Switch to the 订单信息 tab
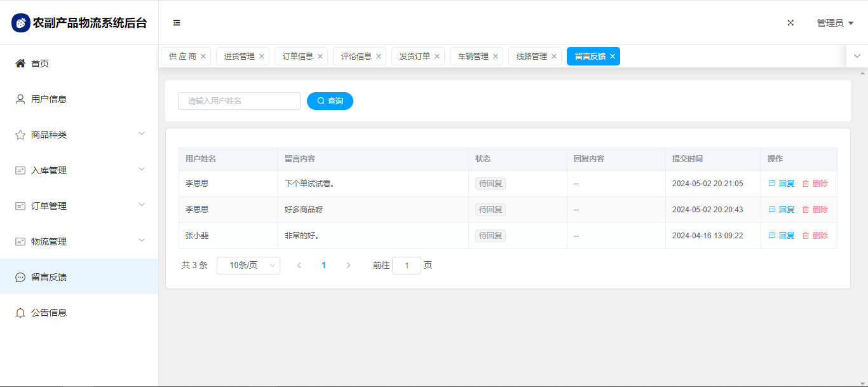The height and width of the screenshot is (387, 868). pos(297,57)
